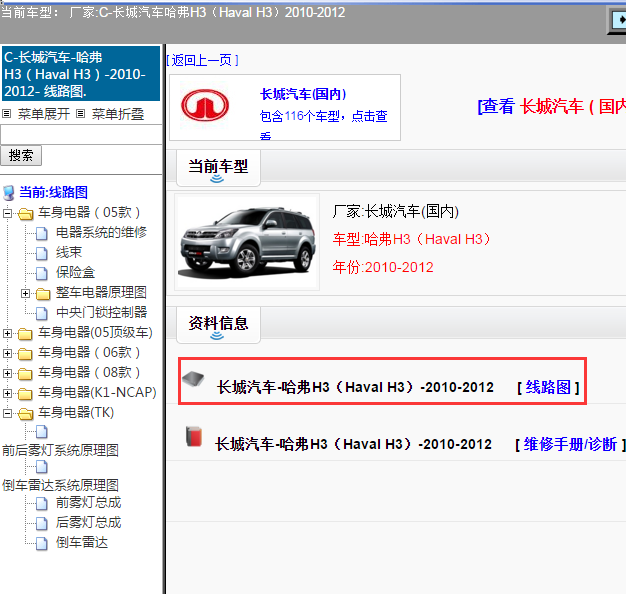Open the 维修手册/诊断 link
This screenshot has height=594, width=626.
570,444
